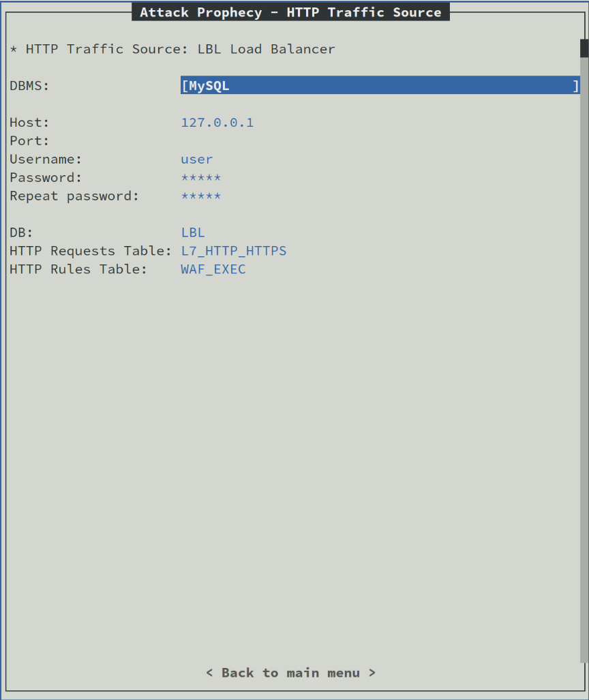589x700 pixels.
Task: Click the HTTP Rules Table label
Action: [78, 269]
